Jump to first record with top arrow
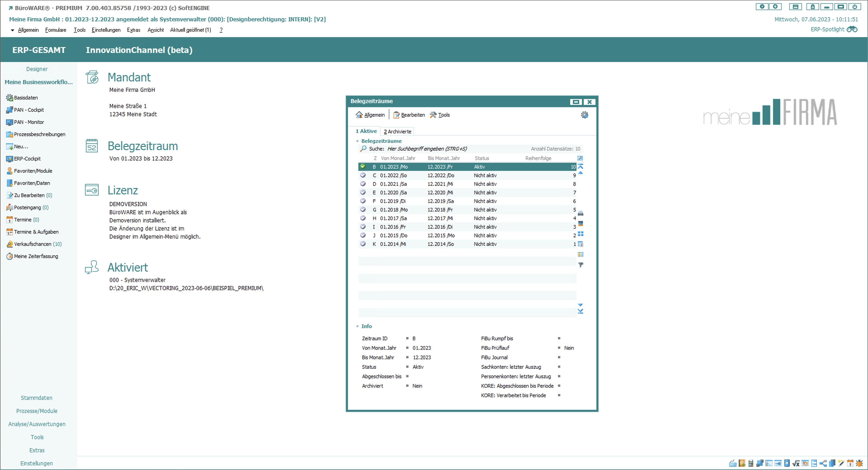 pos(580,167)
